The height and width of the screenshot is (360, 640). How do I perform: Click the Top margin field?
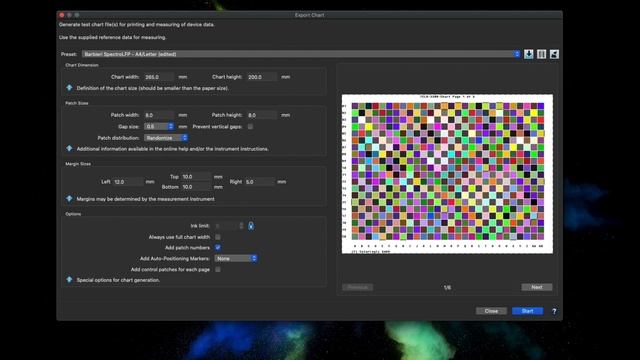point(196,177)
